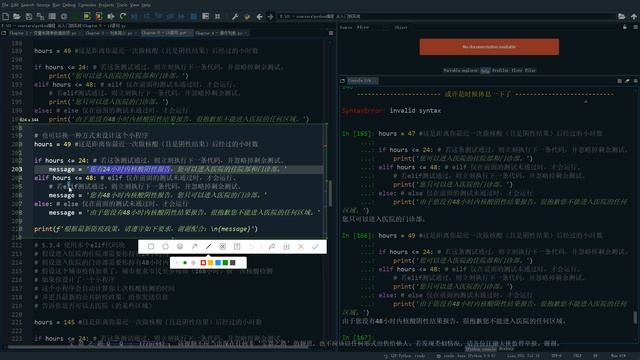
Task: Pick the red color swatch
Action: [203, 263]
